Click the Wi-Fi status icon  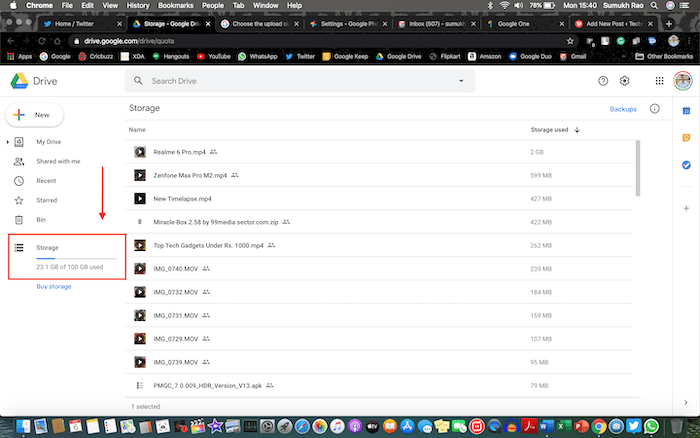pyautogui.click(x=504, y=5)
